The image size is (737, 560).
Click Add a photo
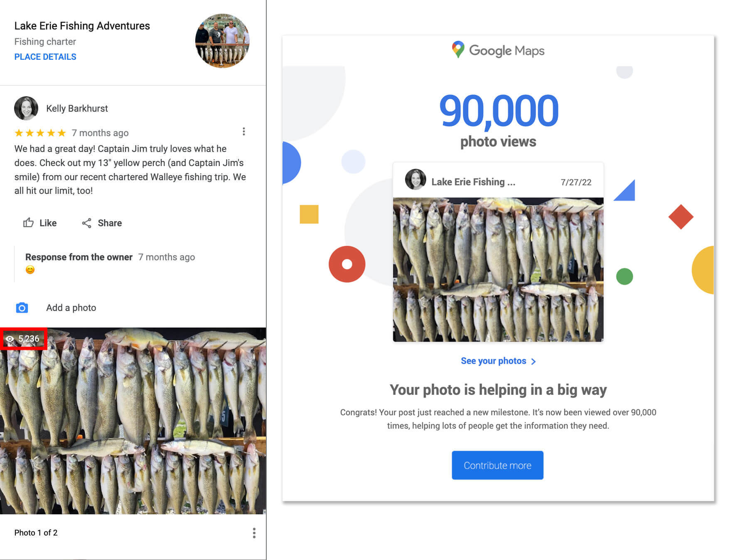tap(71, 308)
